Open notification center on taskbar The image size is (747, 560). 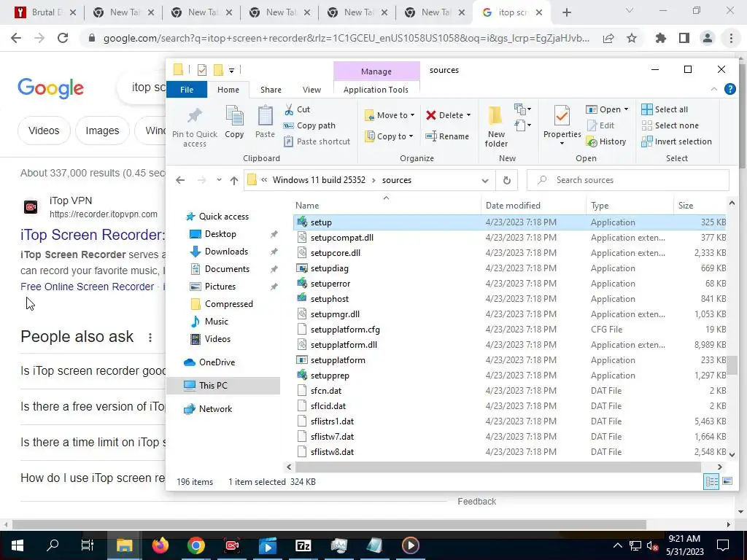(x=723, y=545)
